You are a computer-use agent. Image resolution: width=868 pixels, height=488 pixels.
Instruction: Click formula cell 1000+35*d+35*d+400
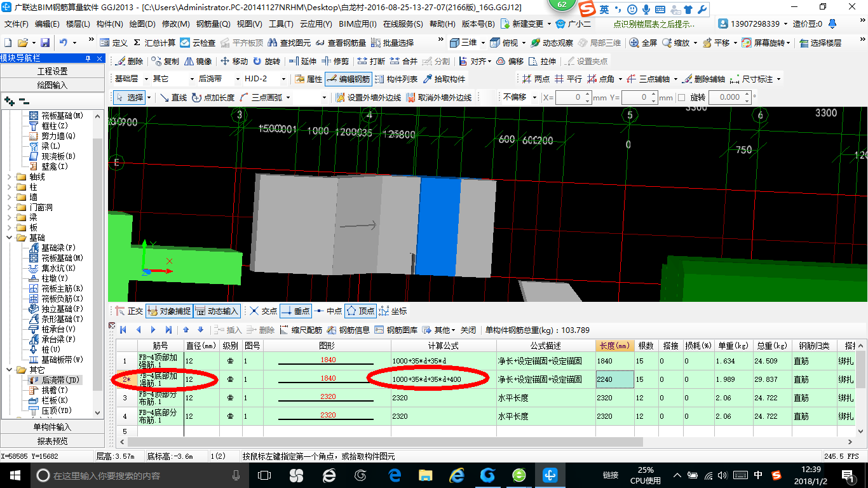(444, 379)
